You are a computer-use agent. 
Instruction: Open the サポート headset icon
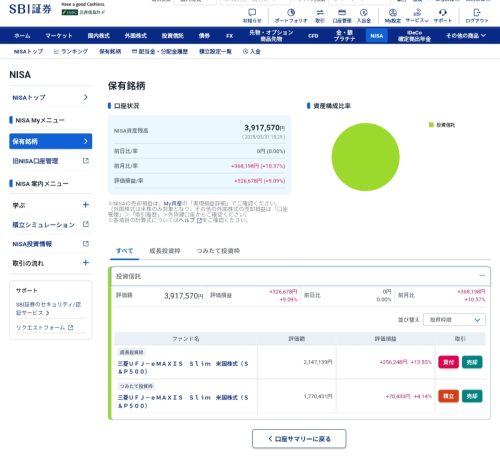point(442,13)
